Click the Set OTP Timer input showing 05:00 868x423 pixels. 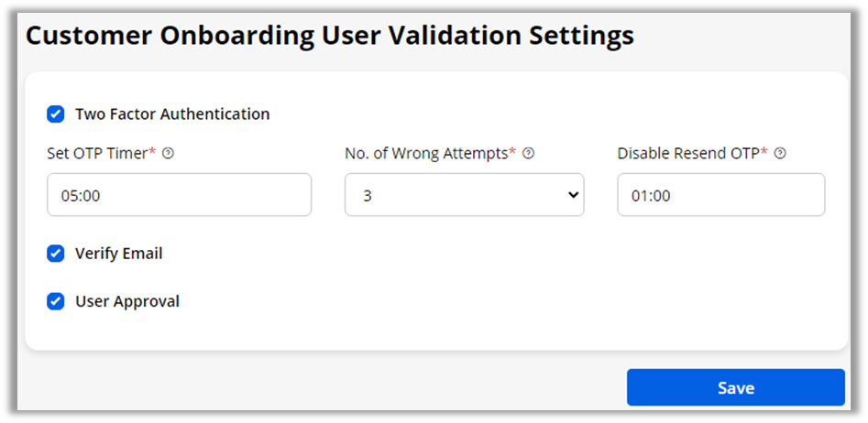[179, 195]
